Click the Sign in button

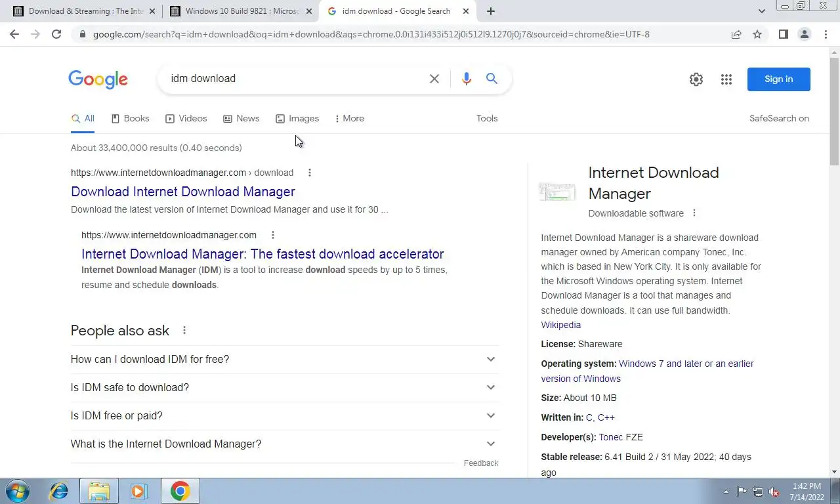[x=779, y=79]
